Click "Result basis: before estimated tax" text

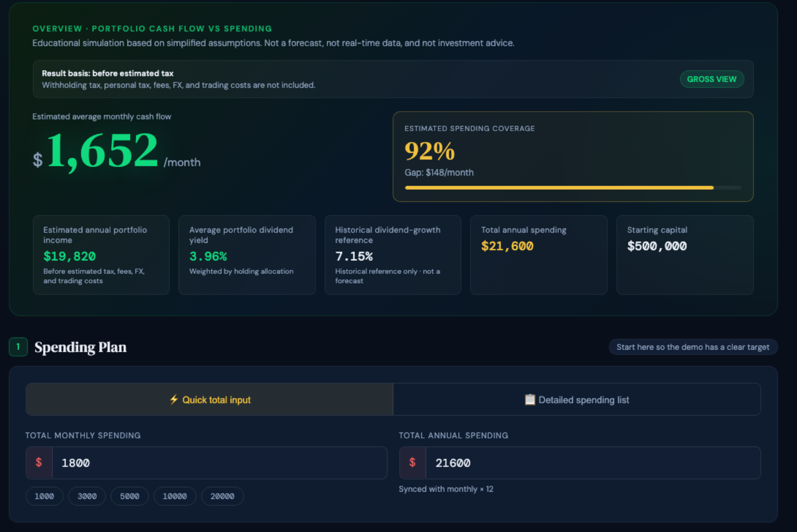[x=108, y=73]
